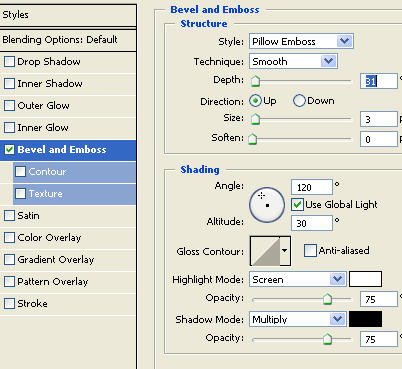Tick the Color Overlay checkbox
Viewport: 402px width, 369px height.
[9, 238]
